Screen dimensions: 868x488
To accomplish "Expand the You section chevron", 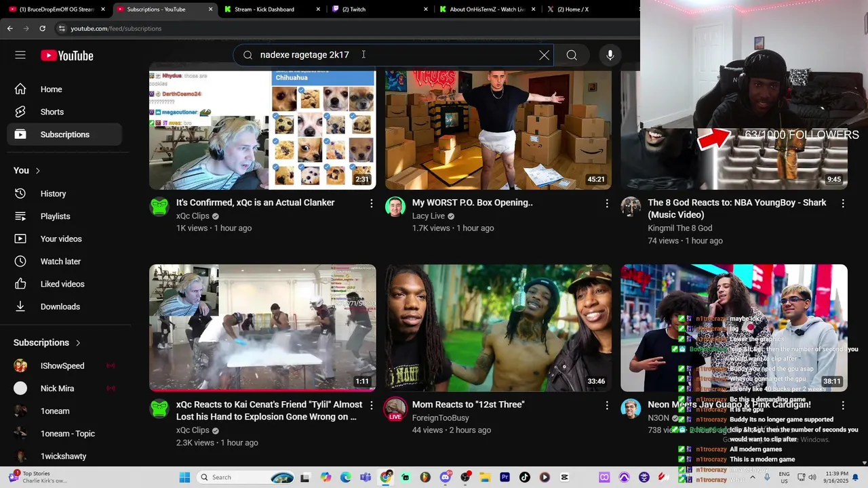I will [x=38, y=171].
